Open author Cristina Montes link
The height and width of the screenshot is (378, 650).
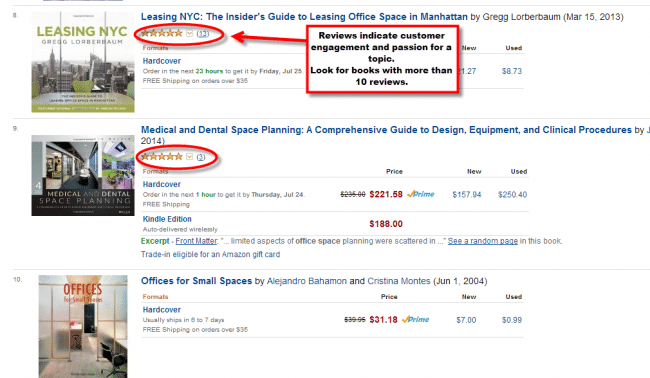tap(399, 281)
